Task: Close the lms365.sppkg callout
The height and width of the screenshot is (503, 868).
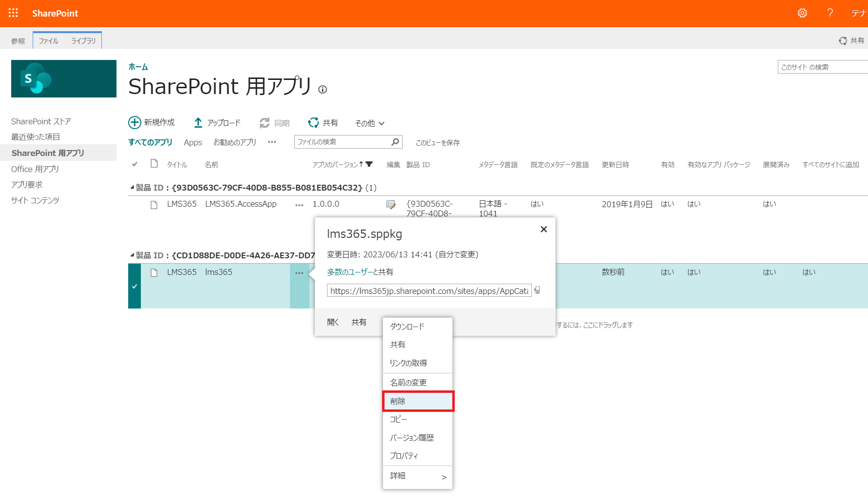Action: point(544,229)
